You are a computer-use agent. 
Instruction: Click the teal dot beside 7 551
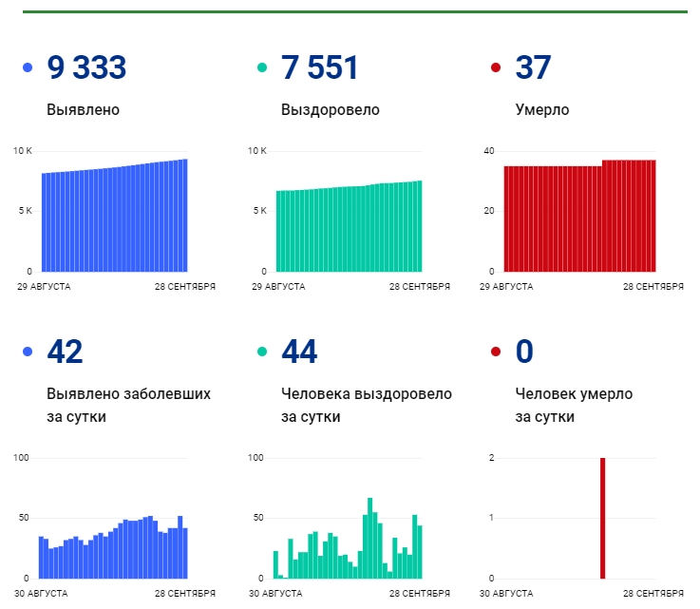tap(262, 67)
